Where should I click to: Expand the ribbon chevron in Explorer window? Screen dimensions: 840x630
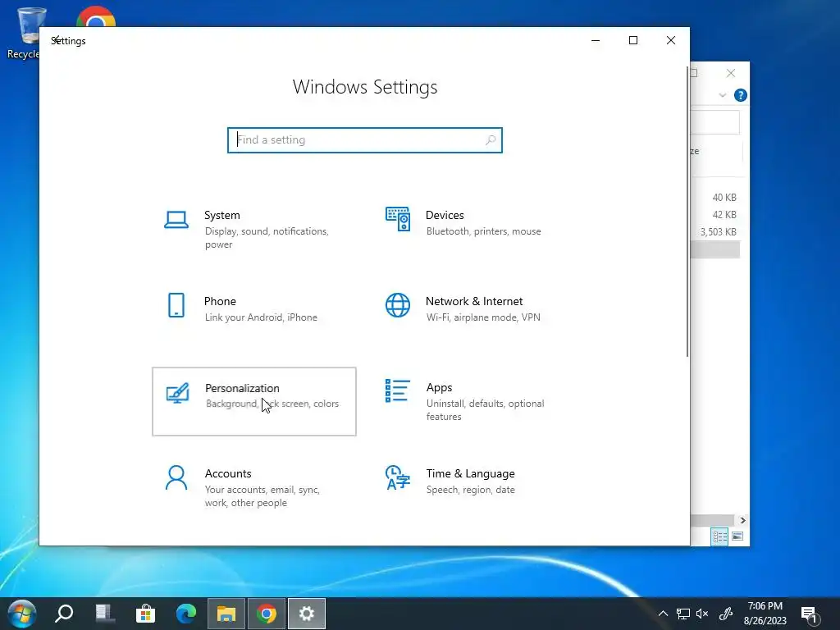[723, 95]
